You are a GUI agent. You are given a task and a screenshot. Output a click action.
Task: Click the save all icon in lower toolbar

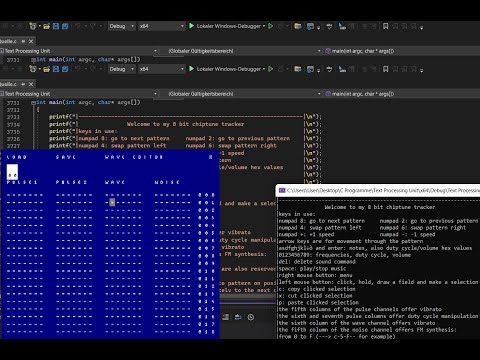pyautogui.click(x=65, y=69)
